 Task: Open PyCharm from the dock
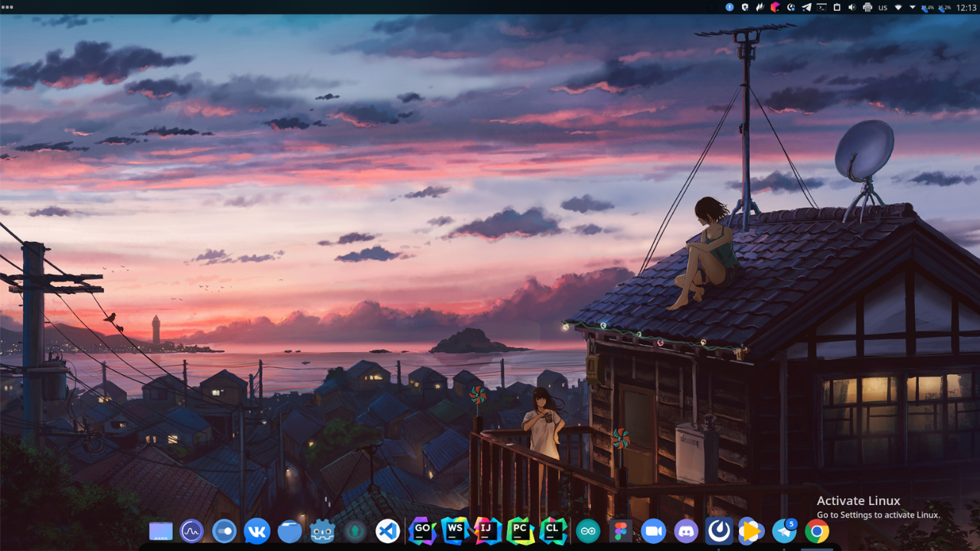520,531
